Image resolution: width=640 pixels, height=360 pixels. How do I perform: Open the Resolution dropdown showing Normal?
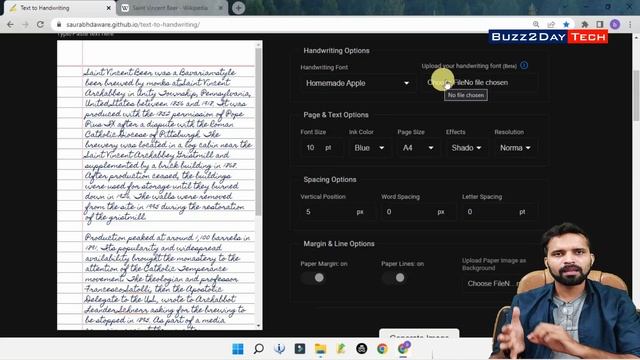coord(515,148)
